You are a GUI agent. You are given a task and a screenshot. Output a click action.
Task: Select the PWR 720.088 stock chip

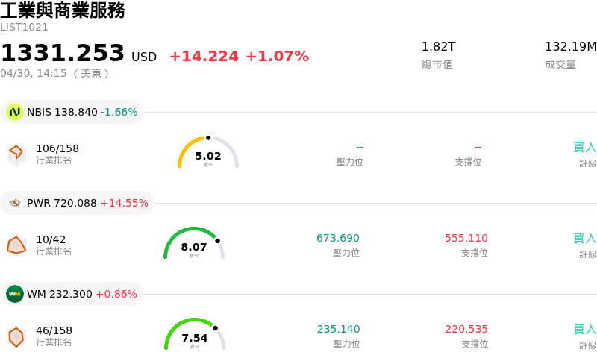point(78,203)
